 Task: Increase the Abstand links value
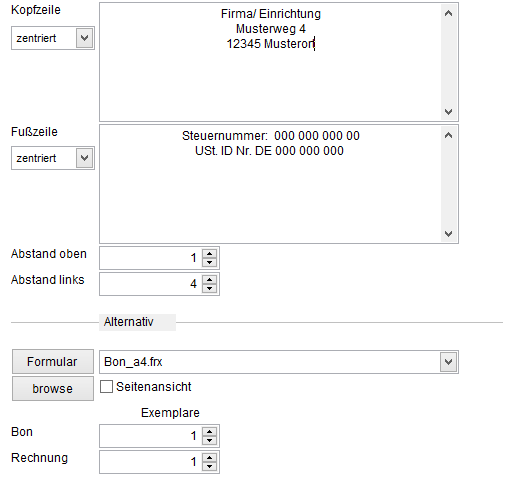209,280
